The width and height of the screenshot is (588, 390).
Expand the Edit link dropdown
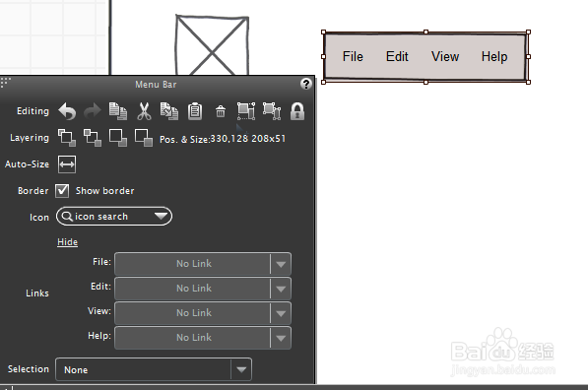(x=281, y=289)
